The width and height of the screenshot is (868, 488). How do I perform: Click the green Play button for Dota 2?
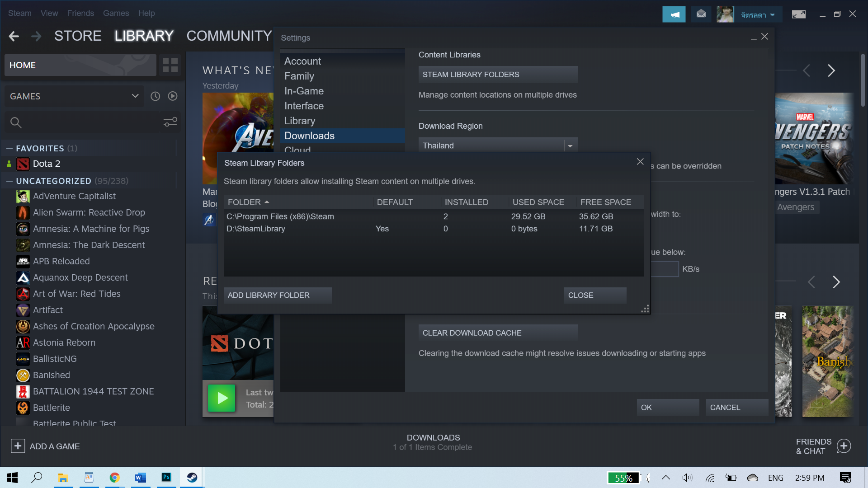tap(222, 398)
